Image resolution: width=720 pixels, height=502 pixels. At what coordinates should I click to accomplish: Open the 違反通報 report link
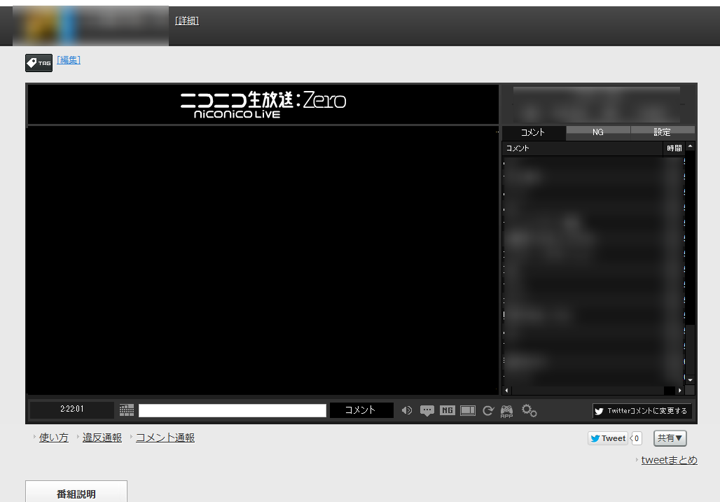click(102, 438)
